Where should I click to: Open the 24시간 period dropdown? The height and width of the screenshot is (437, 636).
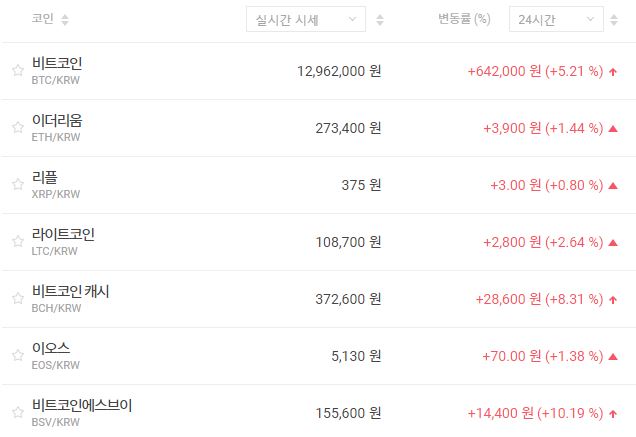click(555, 20)
